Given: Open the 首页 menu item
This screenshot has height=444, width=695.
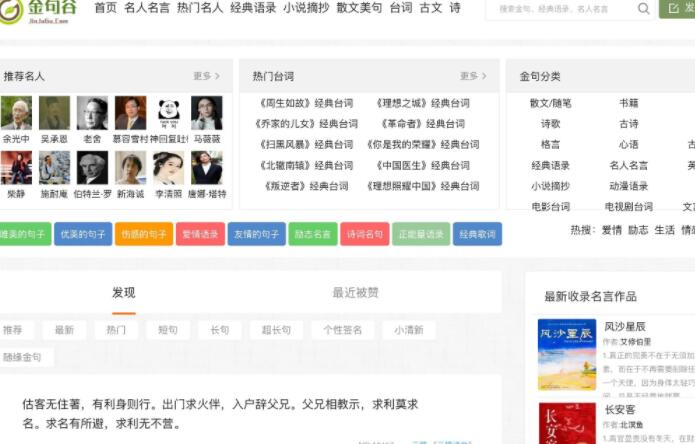Looking at the screenshot, I should 105,8.
